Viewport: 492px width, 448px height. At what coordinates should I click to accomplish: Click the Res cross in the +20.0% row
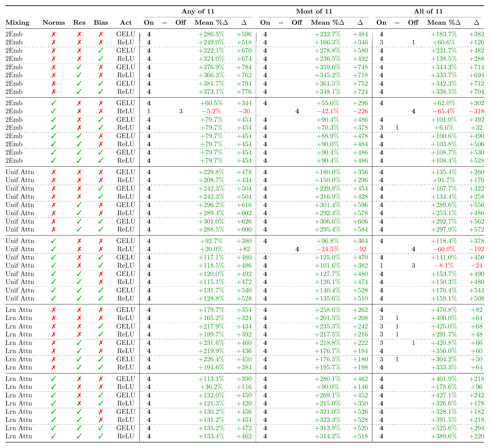(79, 249)
